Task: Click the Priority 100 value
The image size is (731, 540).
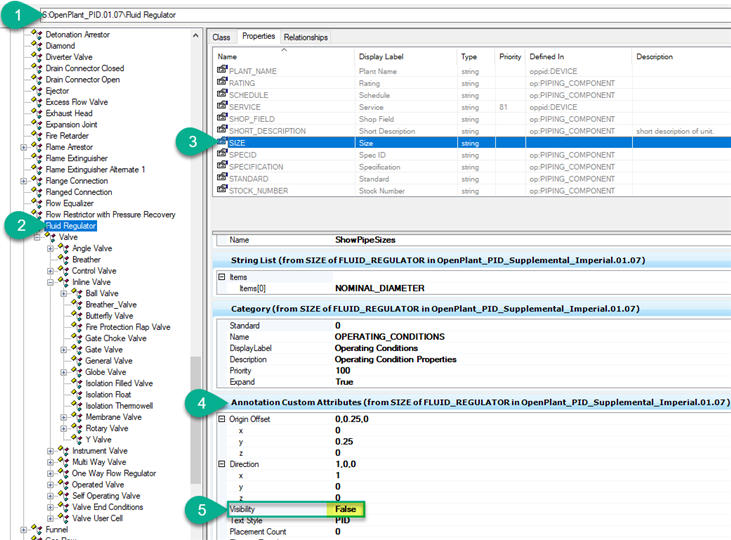Action: click(x=342, y=370)
